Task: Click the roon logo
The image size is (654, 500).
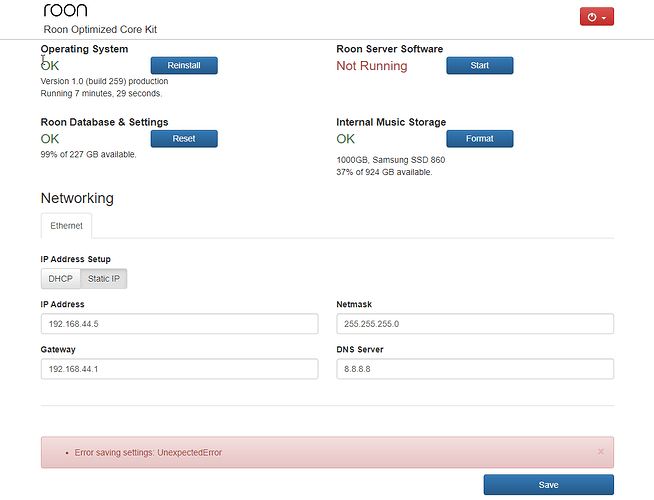Action: tap(65, 10)
